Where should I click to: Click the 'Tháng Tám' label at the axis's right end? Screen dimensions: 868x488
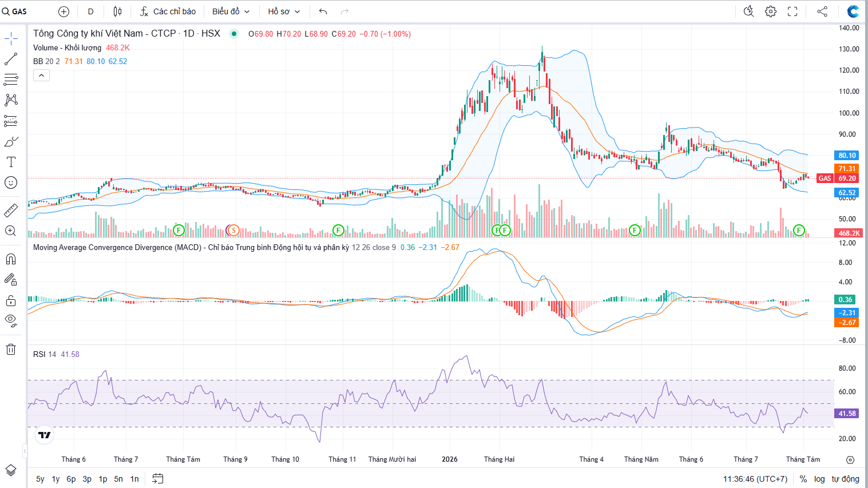click(803, 459)
